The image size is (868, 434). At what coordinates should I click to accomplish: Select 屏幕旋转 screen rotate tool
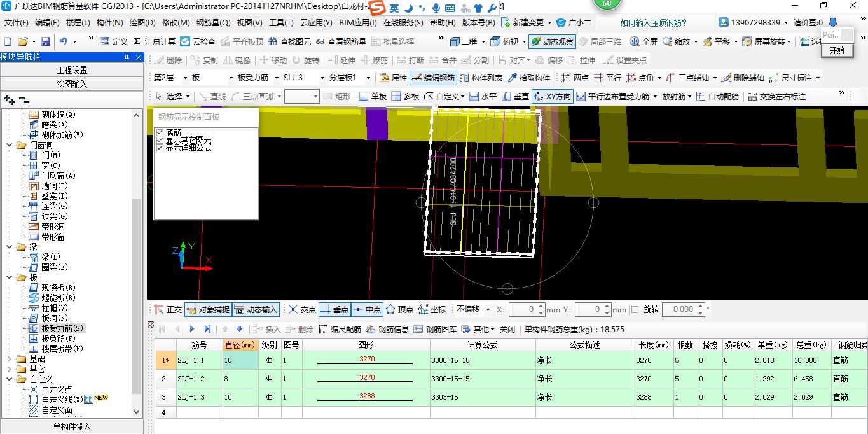click(767, 41)
